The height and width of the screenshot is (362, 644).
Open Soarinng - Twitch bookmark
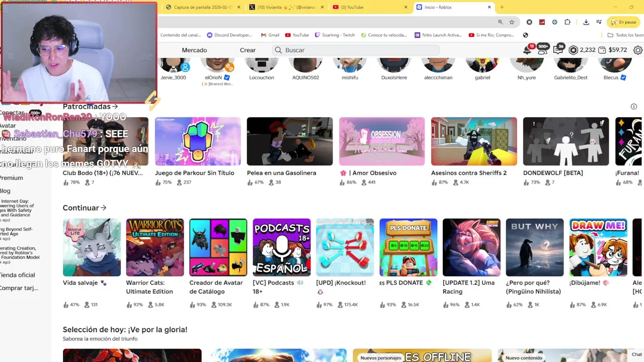point(335,35)
